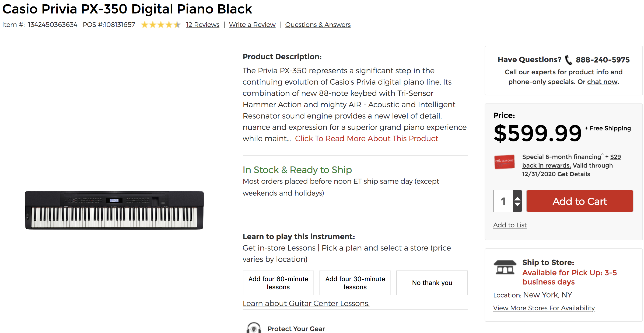Open the 12 Reviews link
This screenshot has height=333, width=644.
click(202, 25)
